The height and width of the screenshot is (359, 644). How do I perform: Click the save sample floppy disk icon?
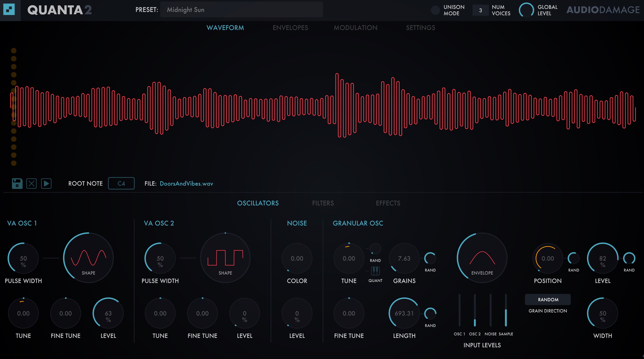tap(17, 183)
